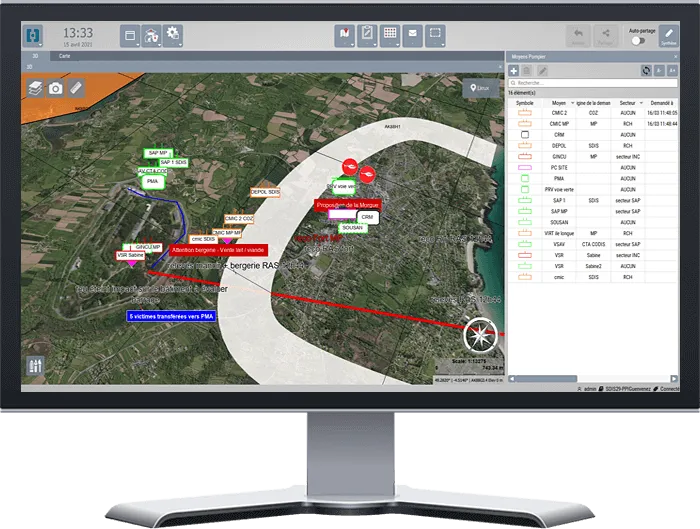This screenshot has width=700, height=529.
Task: Focus the Recherche search field
Action: pos(593,83)
